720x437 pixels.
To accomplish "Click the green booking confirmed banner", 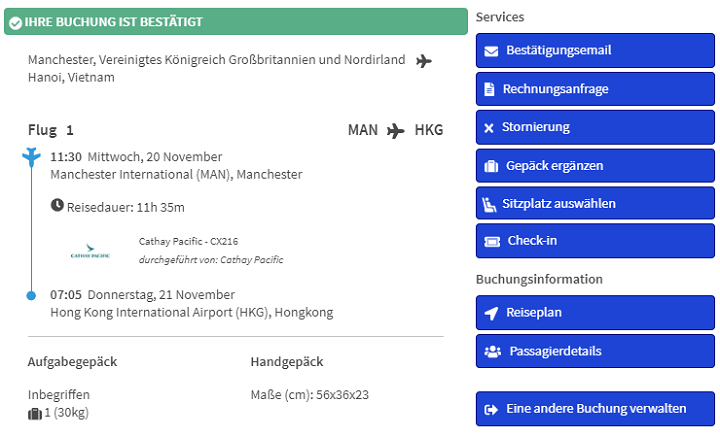I will coord(236,21).
